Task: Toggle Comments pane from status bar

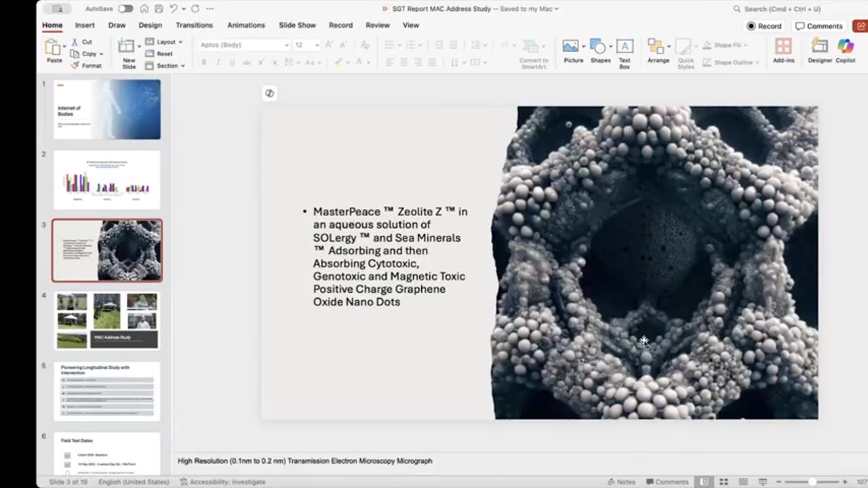Action: pyautogui.click(x=666, y=482)
